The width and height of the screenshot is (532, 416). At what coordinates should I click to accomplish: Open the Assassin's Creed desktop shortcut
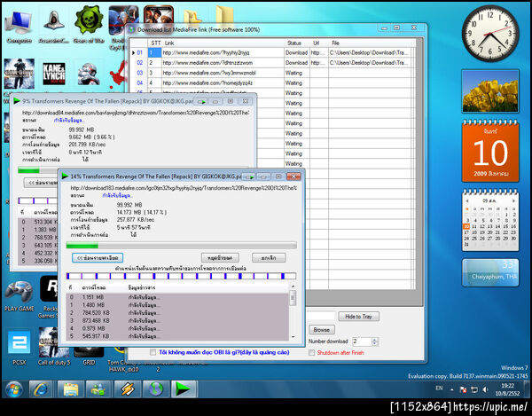click(x=53, y=27)
